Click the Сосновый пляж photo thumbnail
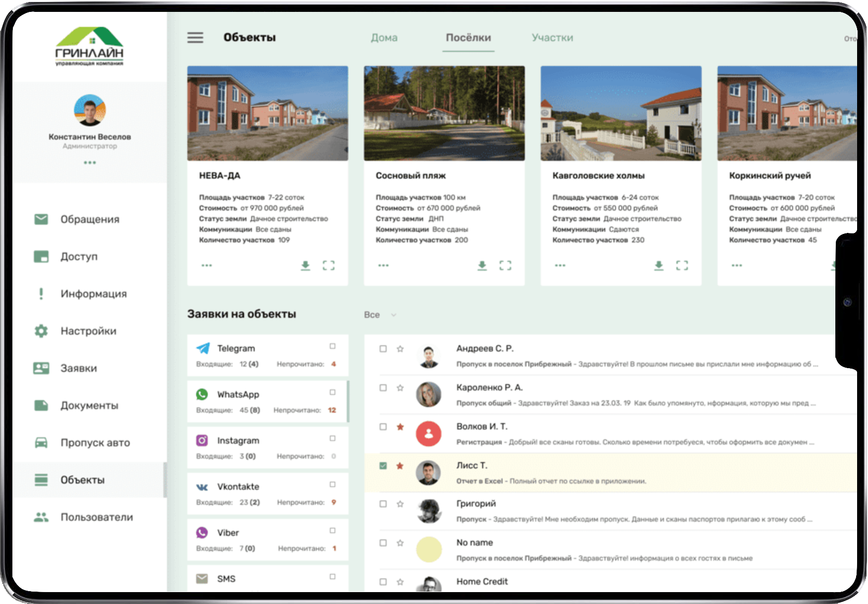 point(444,113)
